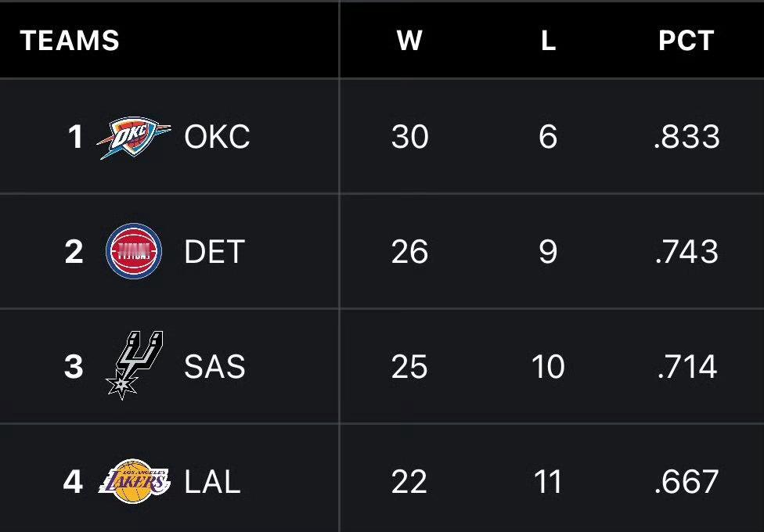
Task: Click LAL's 22 wins value
Action: point(409,481)
